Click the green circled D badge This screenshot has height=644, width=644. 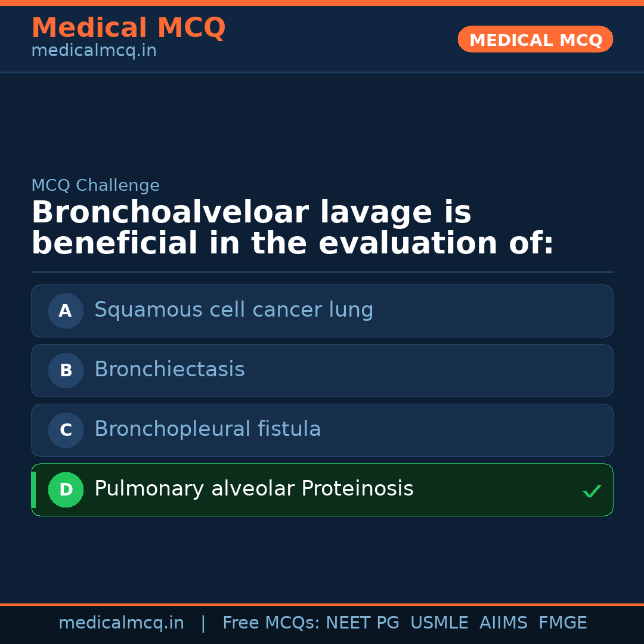[x=66, y=490]
